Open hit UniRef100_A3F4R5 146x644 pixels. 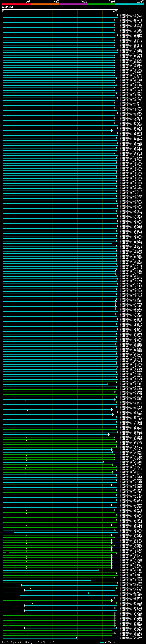(131, 284)
